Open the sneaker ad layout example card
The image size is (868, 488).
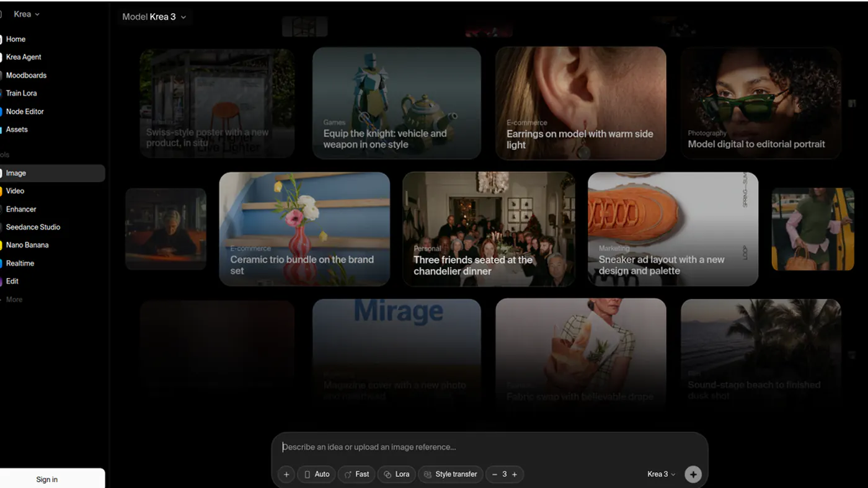(673, 229)
